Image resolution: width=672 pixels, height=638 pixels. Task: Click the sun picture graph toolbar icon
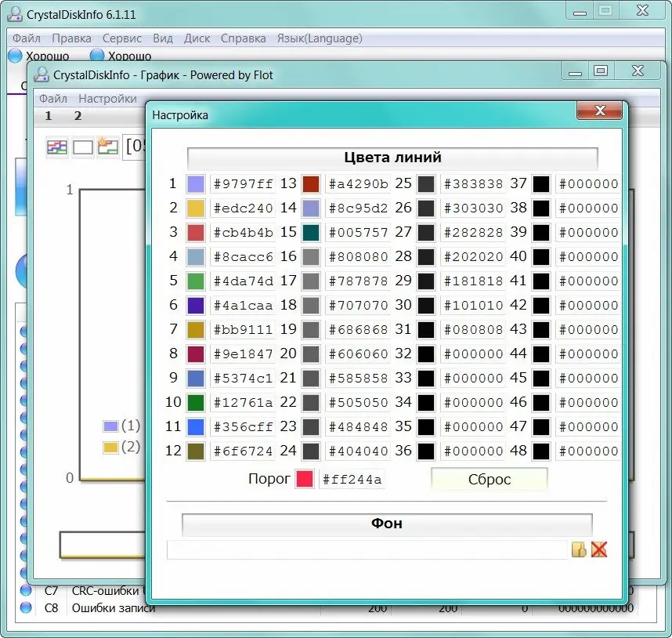[x=108, y=147]
